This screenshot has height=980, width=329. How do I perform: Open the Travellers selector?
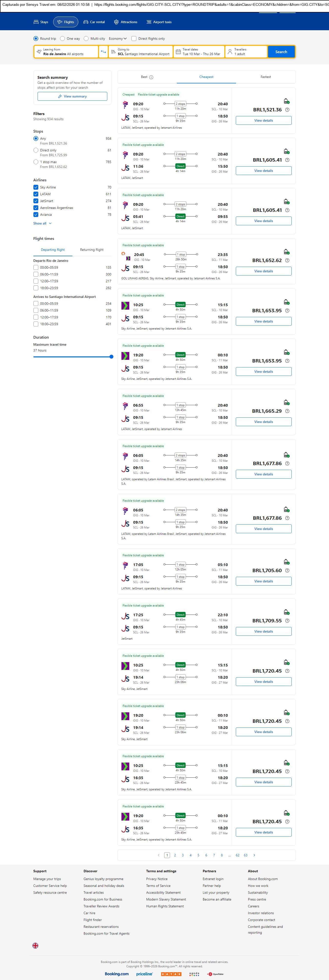(246, 52)
